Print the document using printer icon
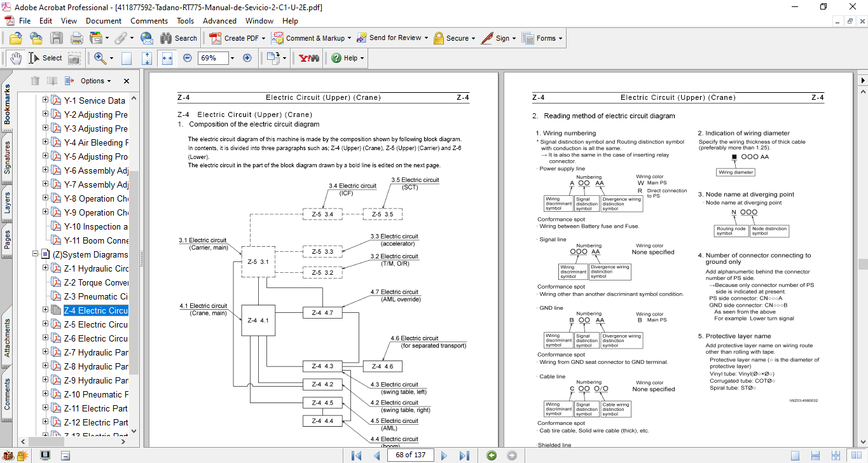Viewport: 868px width, 463px height. tap(77, 38)
